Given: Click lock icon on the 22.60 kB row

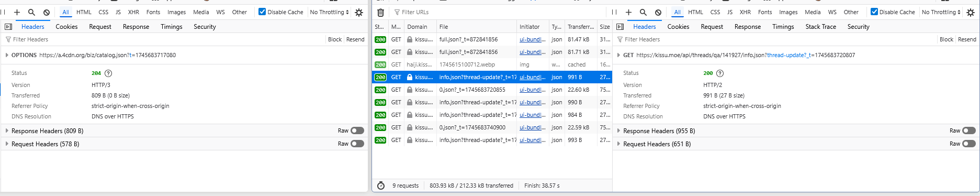Looking at the screenshot, I should [x=410, y=90].
